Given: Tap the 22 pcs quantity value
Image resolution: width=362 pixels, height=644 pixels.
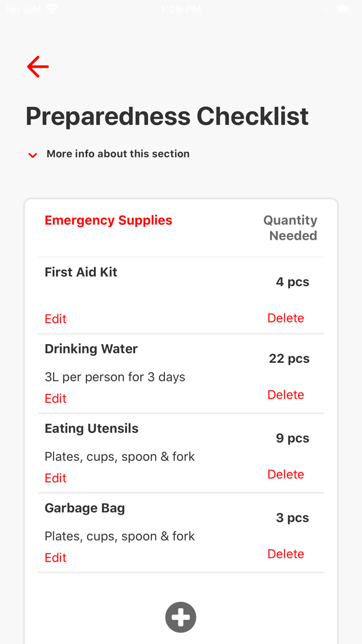Looking at the screenshot, I should (x=289, y=358).
